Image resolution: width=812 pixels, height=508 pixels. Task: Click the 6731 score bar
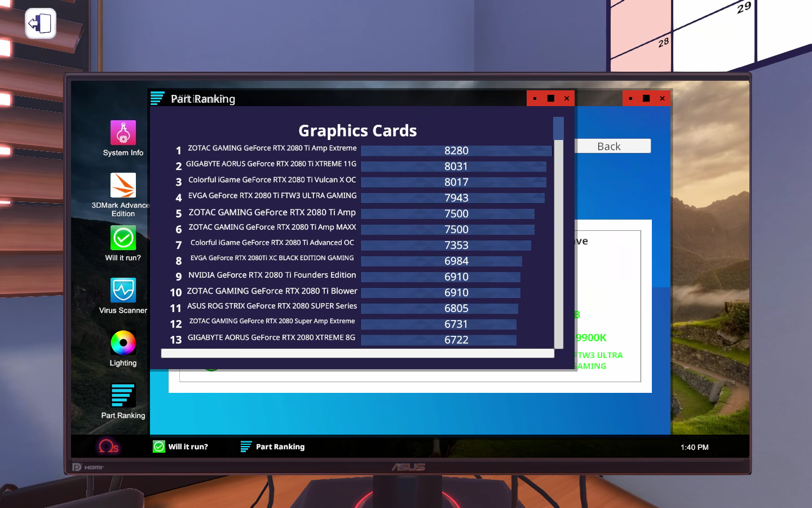tap(439, 325)
